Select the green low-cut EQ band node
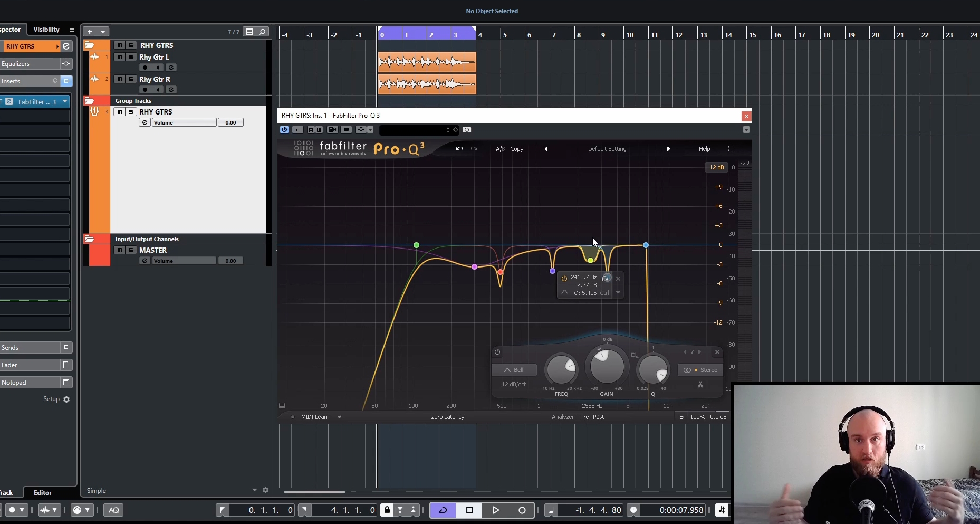Viewport: 980px width, 524px height. coord(417,245)
